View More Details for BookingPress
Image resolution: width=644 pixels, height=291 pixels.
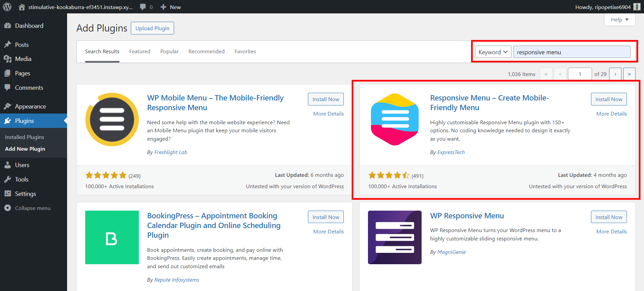[328, 232]
